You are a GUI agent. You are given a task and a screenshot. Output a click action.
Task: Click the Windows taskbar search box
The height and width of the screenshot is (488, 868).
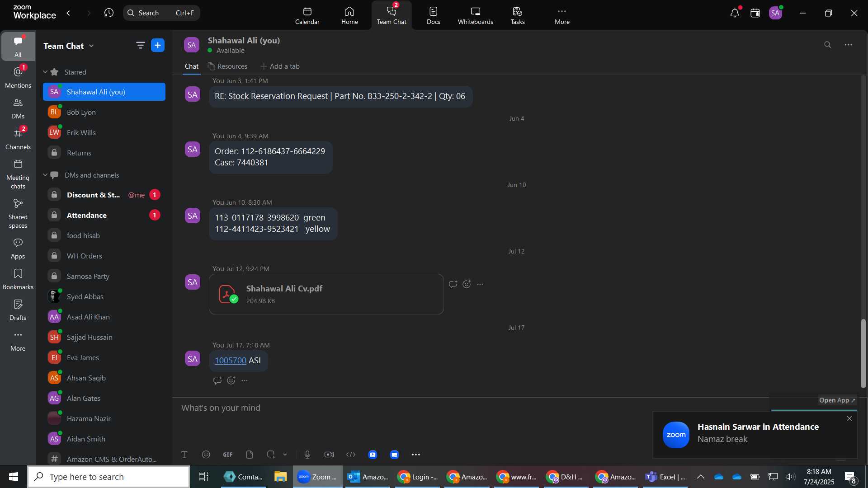click(x=108, y=477)
